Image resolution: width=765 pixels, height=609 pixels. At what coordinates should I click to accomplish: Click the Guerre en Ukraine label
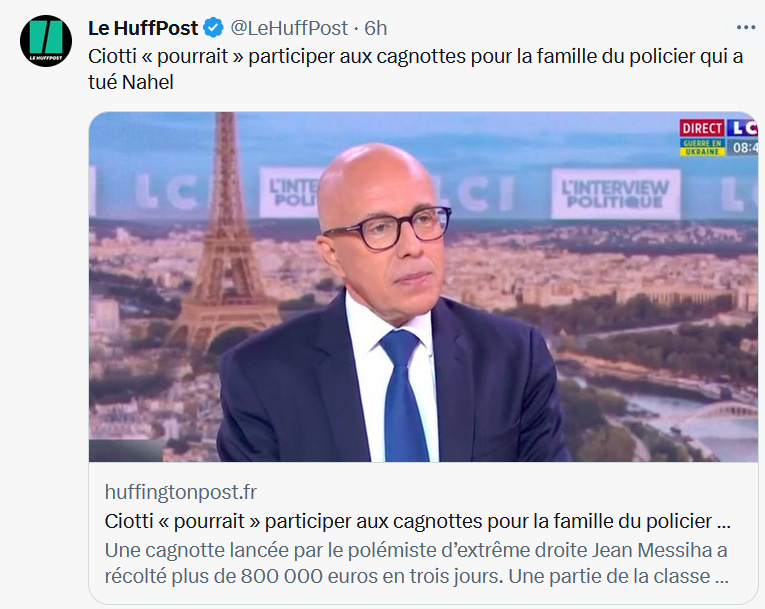(x=702, y=147)
